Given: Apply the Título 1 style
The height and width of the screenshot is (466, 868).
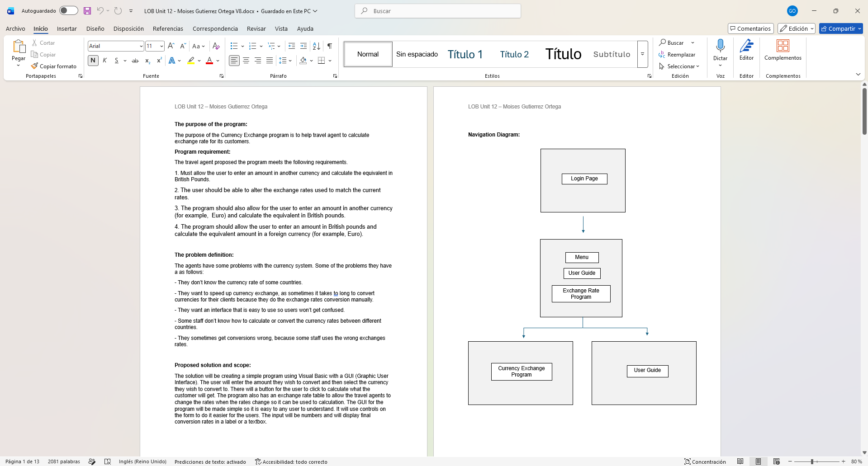Looking at the screenshot, I should (465, 54).
